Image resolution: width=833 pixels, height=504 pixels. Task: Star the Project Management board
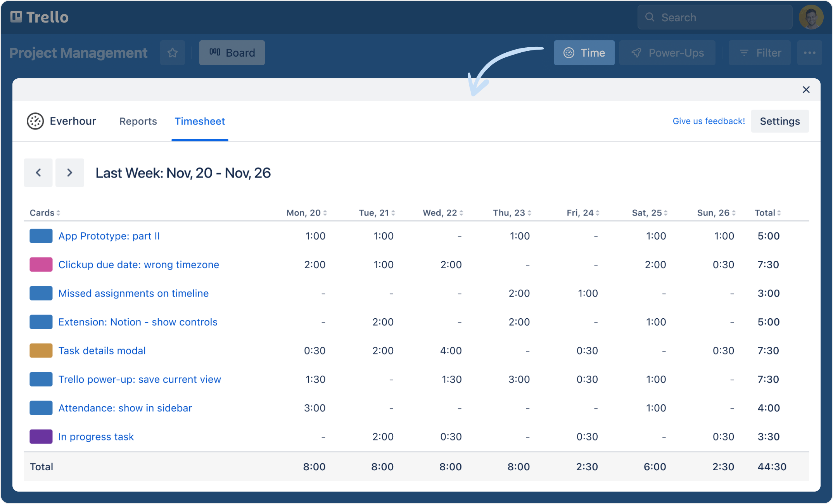[x=172, y=53]
